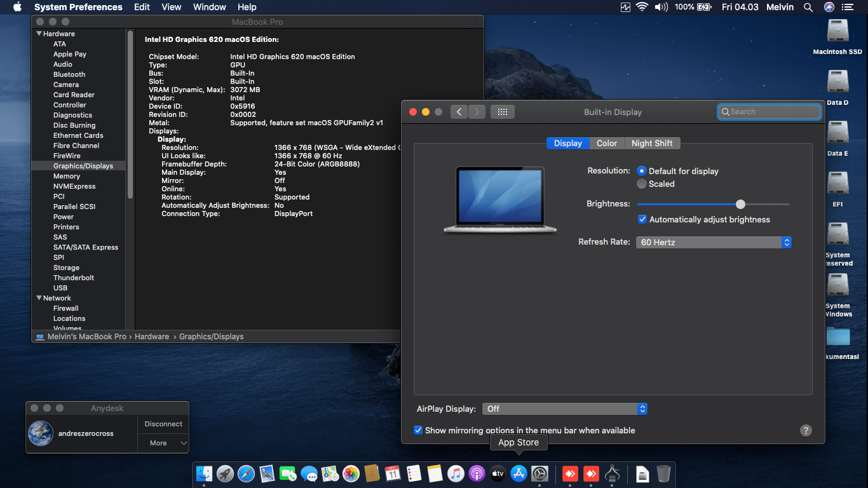Screen dimensions: 868x488
Task: Select the Display tab
Action: (568, 143)
